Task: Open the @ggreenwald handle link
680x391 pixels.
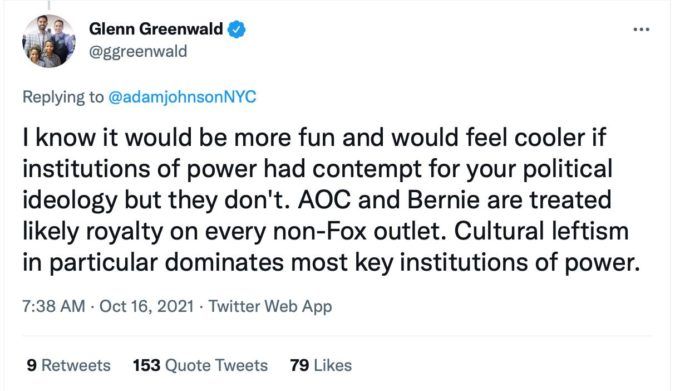Action: tap(138, 51)
